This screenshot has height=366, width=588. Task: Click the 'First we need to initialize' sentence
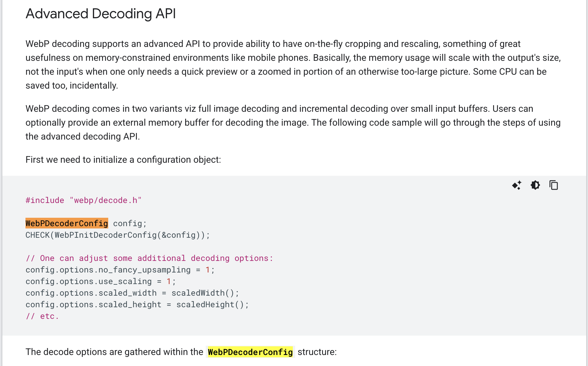(123, 160)
